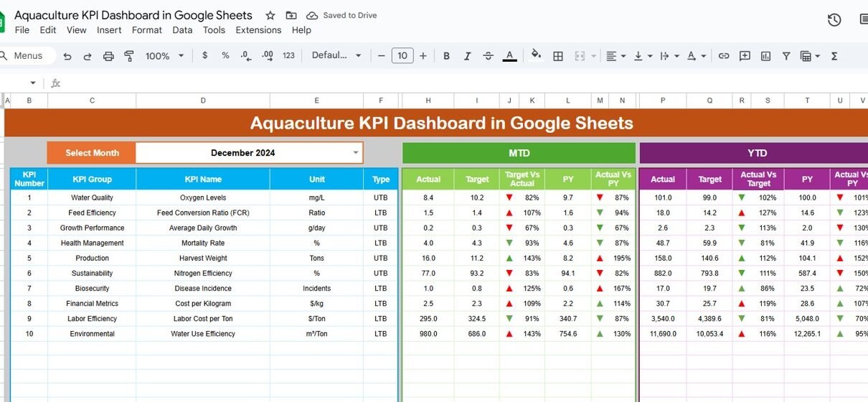This screenshot has width=868, height=402.
Task: Toggle strikethrough formatting
Action: [x=489, y=56]
